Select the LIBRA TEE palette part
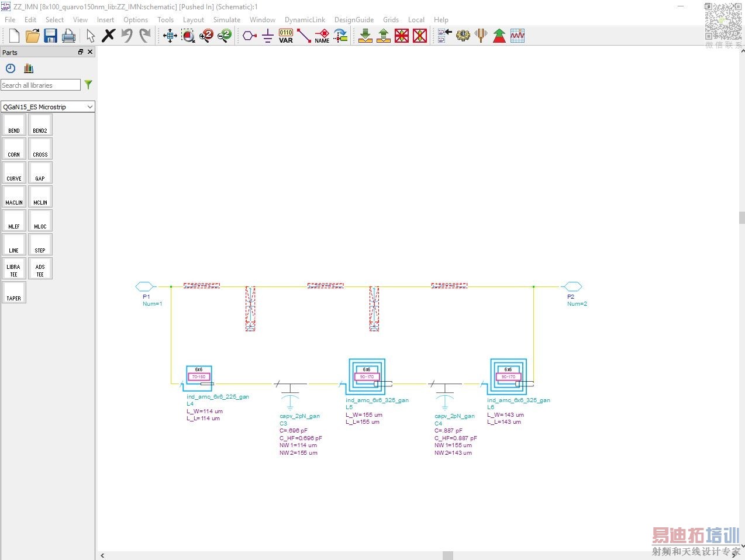The height and width of the screenshot is (560, 745). tap(14, 268)
